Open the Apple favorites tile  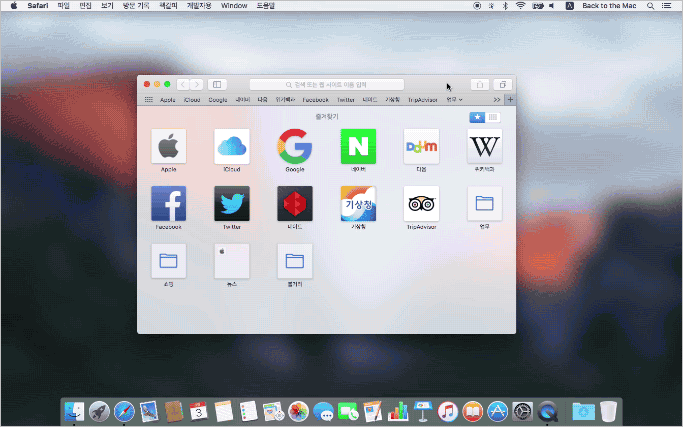[x=169, y=146]
